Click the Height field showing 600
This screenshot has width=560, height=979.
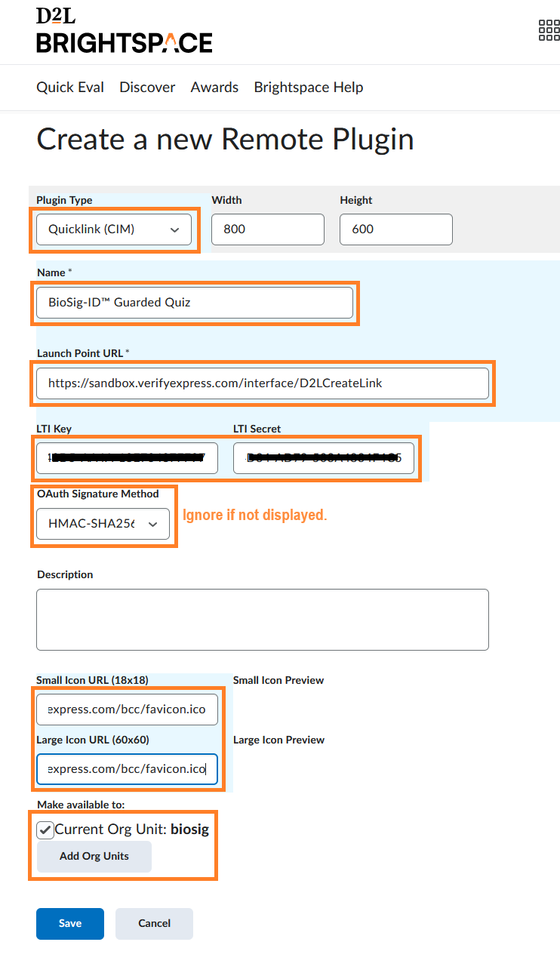(x=396, y=229)
